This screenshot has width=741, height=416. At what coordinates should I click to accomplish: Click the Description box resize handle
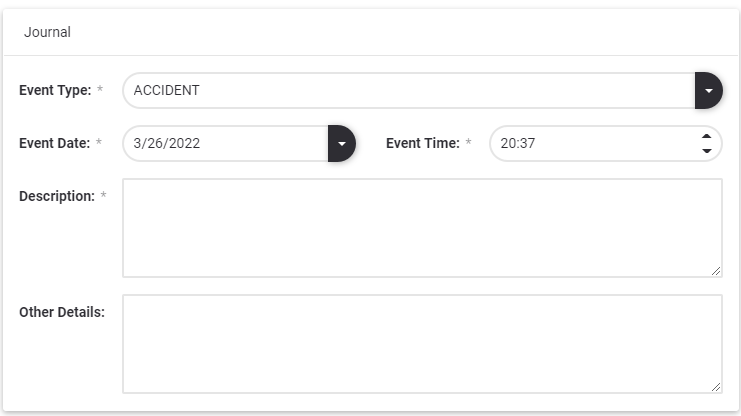(716, 271)
